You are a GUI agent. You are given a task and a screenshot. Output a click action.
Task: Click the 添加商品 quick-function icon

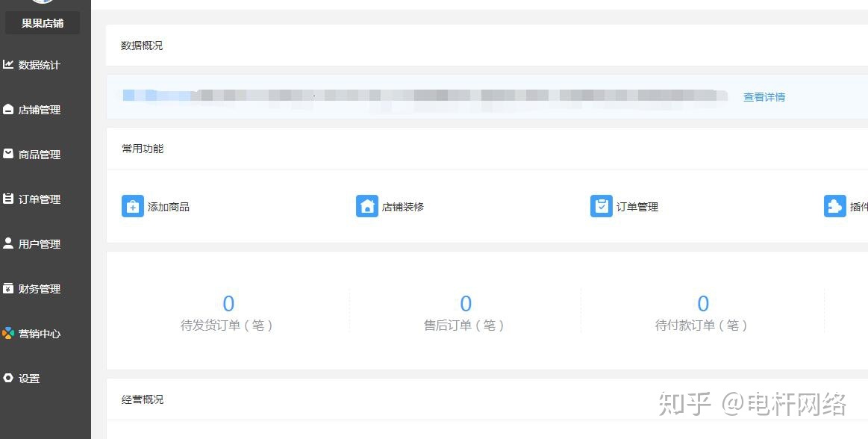click(x=132, y=206)
